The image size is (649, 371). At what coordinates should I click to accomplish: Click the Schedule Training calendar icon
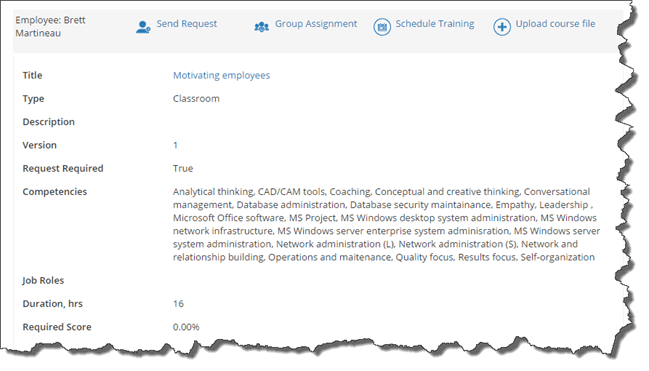coord(382,27)
